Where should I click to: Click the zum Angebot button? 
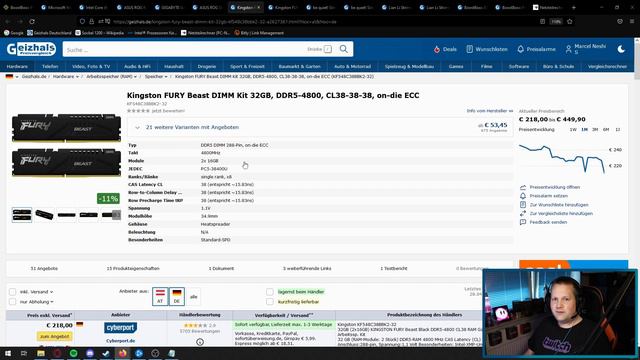[x=54, y=336]
